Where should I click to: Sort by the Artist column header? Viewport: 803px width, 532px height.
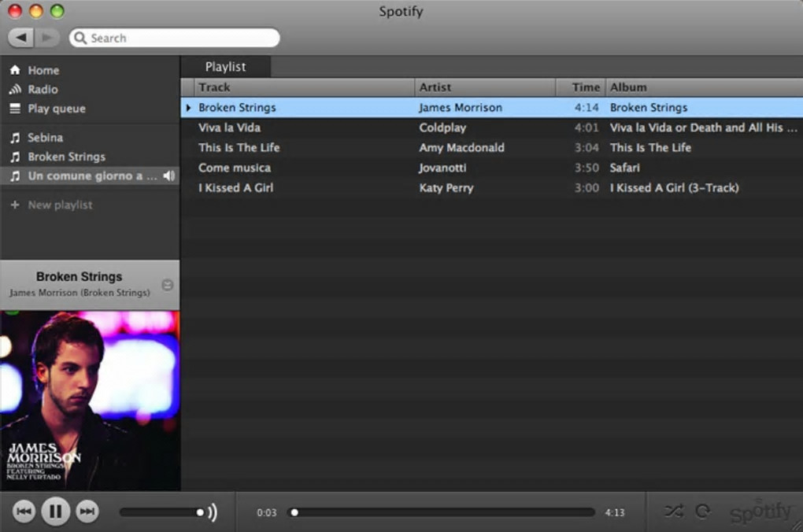pyautogui.click(x=485, y=87)
